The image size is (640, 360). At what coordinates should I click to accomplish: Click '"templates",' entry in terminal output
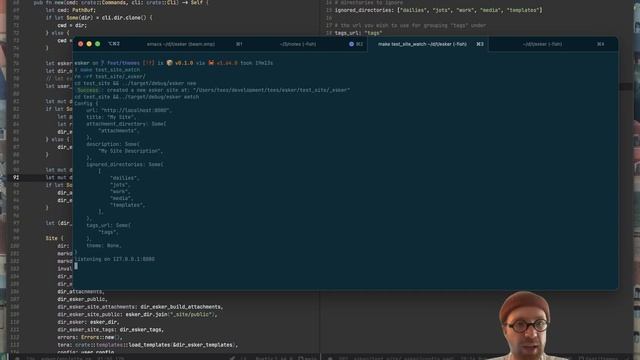pyautogui.click(x=127, y=205)
